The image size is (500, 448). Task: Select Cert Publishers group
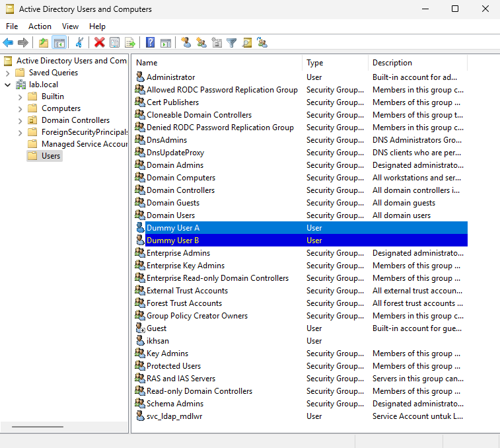(172, 102)
